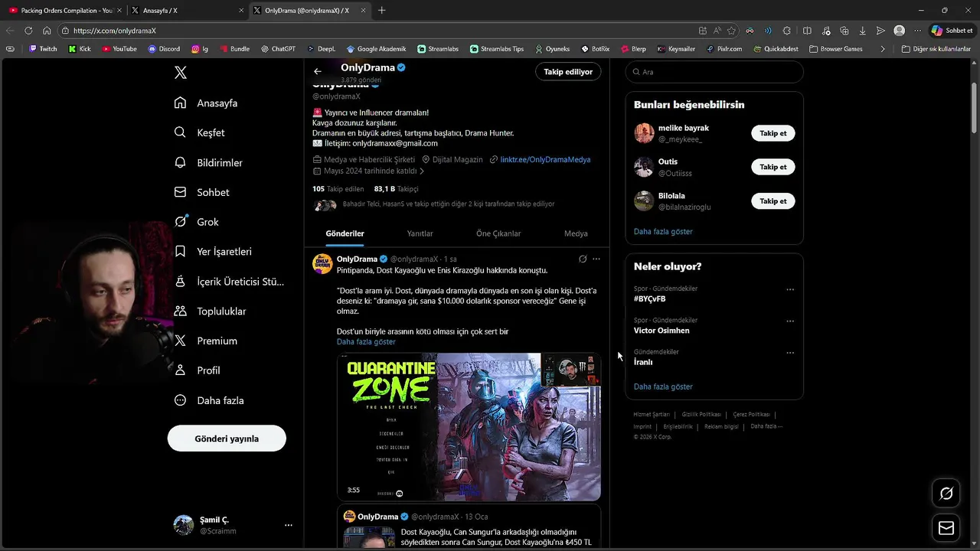Expand Daha fazla sidebar menu
Image resolution: width=980 pixels, height=551 pixels.
tap(209, 400)
